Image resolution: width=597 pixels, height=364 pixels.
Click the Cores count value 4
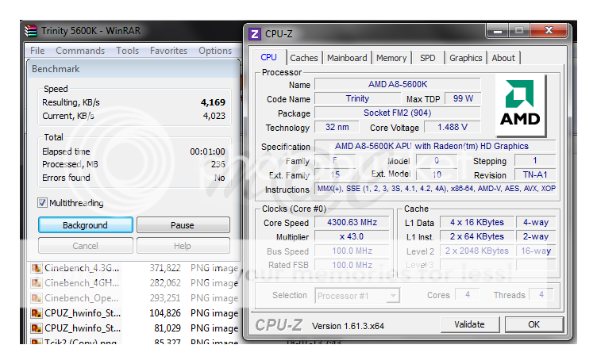(467, 294)
